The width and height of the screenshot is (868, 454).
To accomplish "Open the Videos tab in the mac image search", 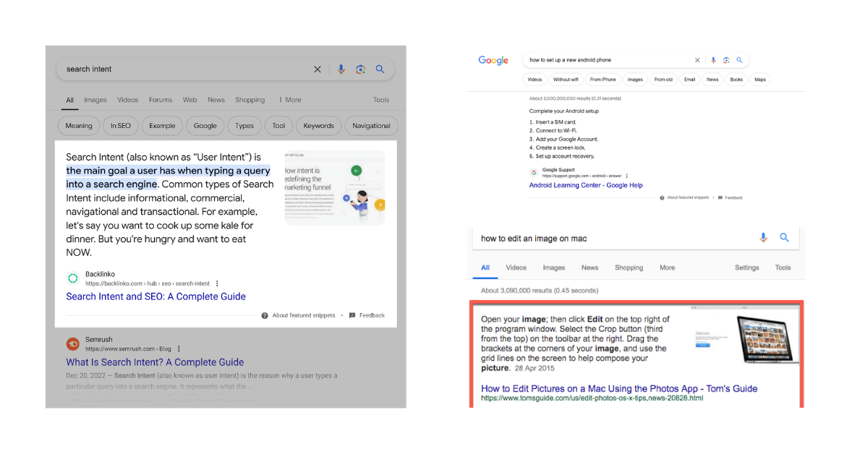I will 516,267.
